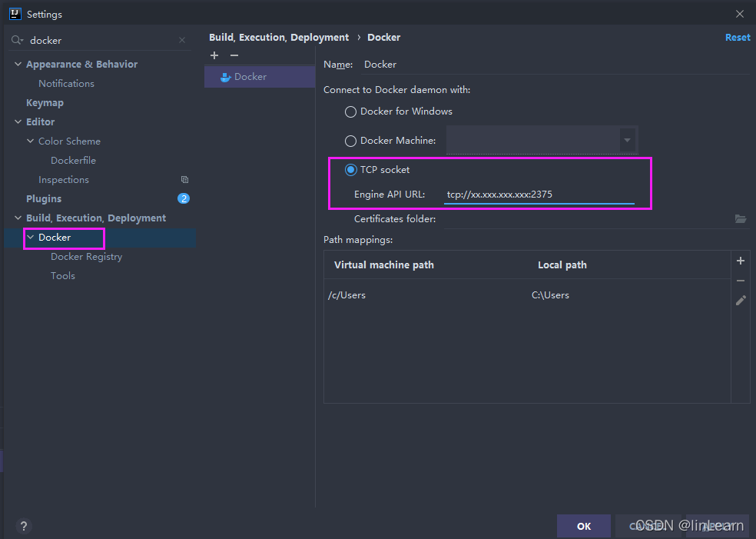The height and width of the screenshot is (539, 756).
Task: Select the TCP socket radio button
Action: (x=350, y=170)
